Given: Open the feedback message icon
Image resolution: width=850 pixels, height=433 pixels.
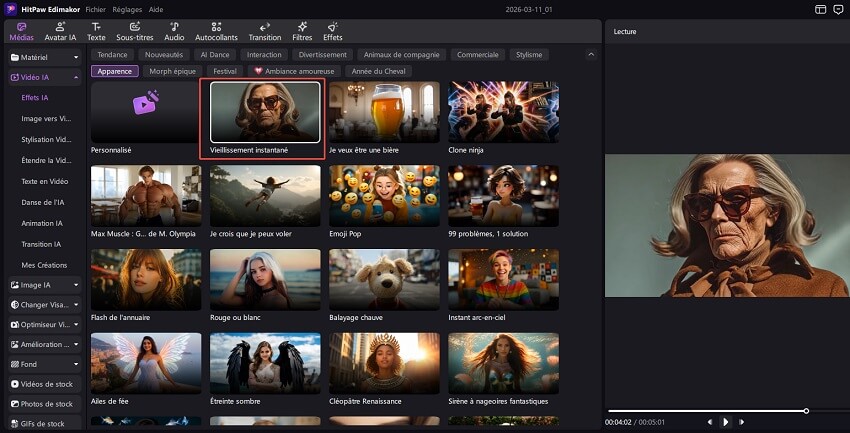Looking at the screenshot, I should coord(838,9).
